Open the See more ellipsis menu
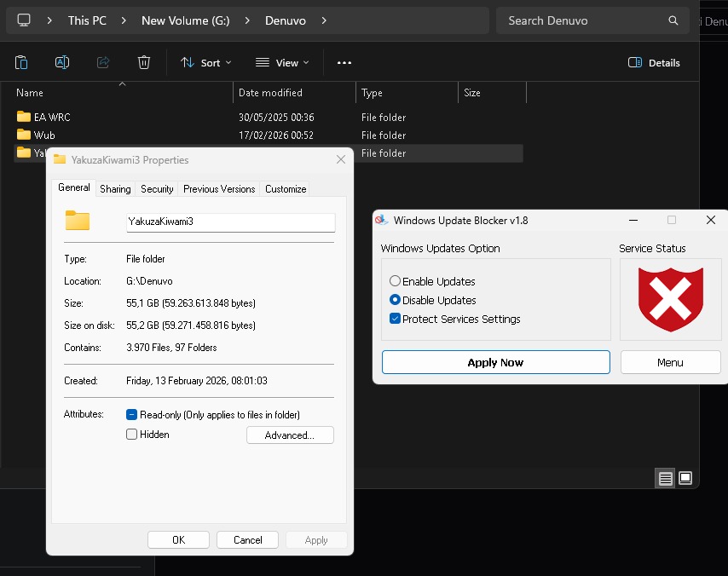Viewport: 728px width, 576px height. (x=344, y=62)
